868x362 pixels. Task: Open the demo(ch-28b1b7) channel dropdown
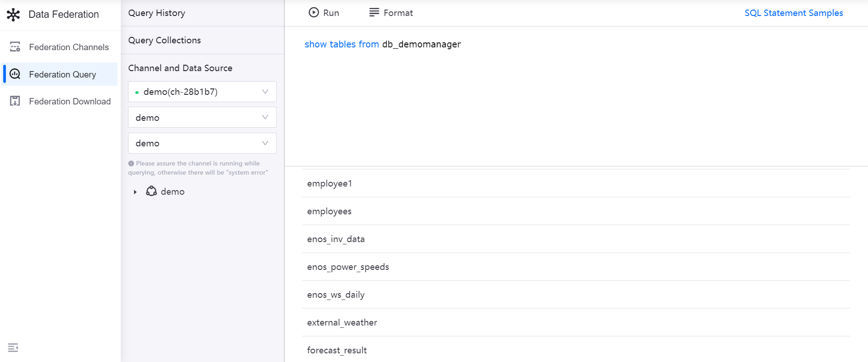pos(202,92)
